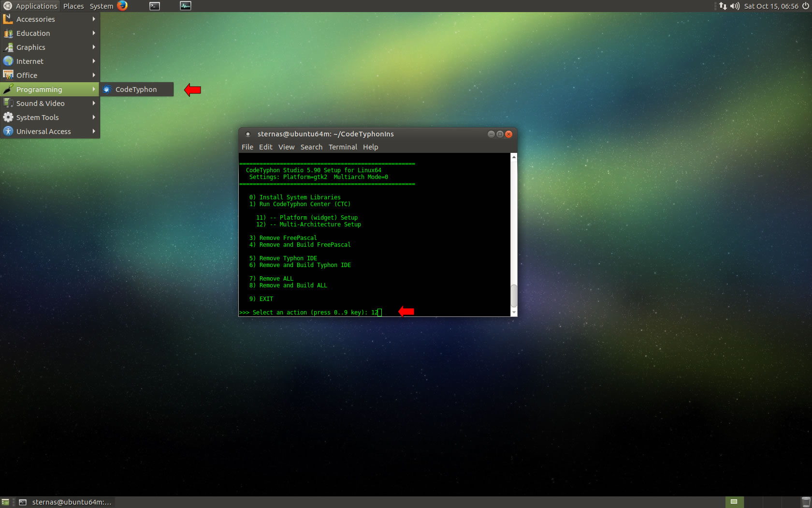This screenshot has width=812, height=508.
Task: Click the Sat Oct 15 clock
Action: click(x=771, y=6)
